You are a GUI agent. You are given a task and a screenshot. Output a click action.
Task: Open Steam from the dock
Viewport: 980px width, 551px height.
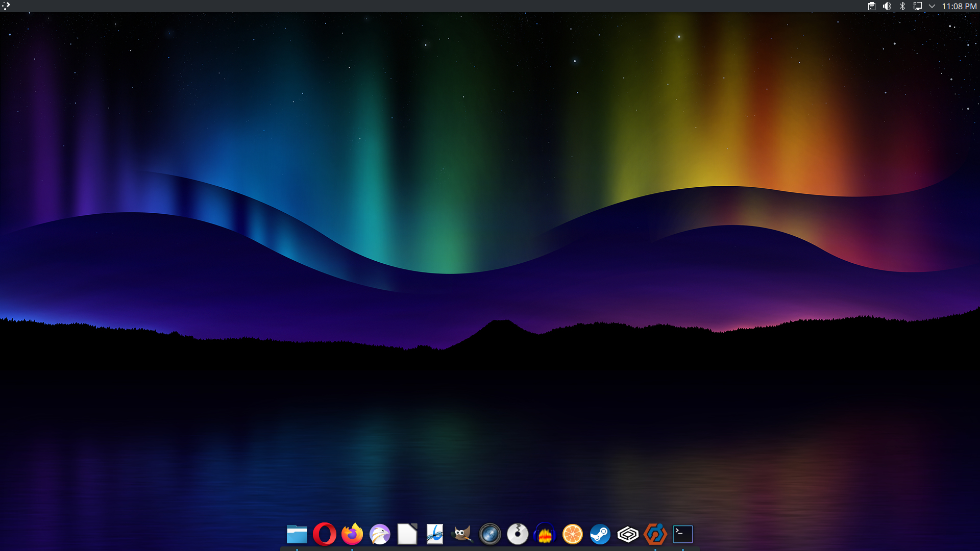[600, 534]
